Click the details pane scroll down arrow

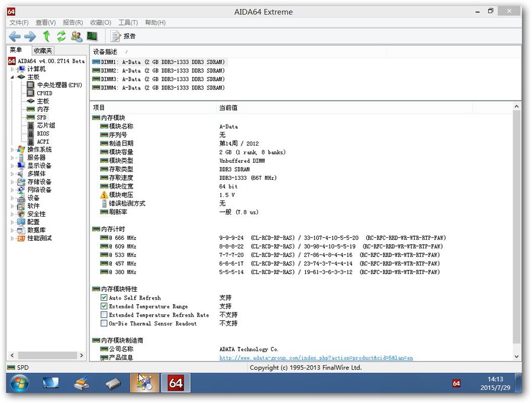click(x=517, y=356)
